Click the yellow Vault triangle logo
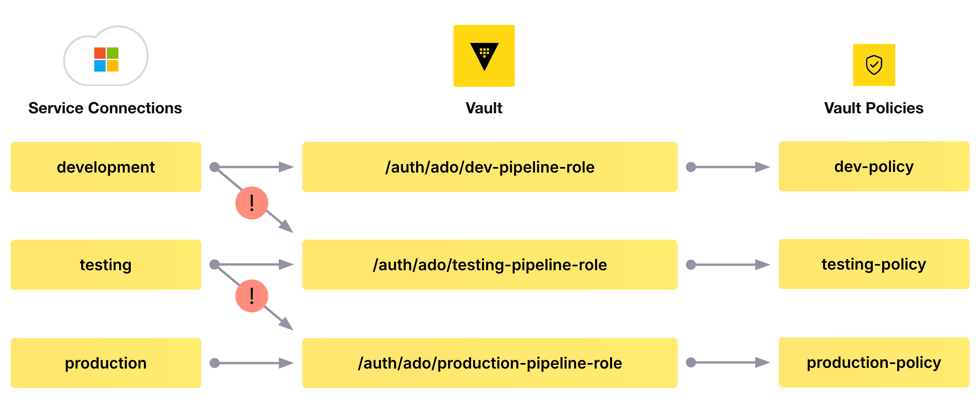This screenshot has width=980, height=405. [x=483, y=56]
